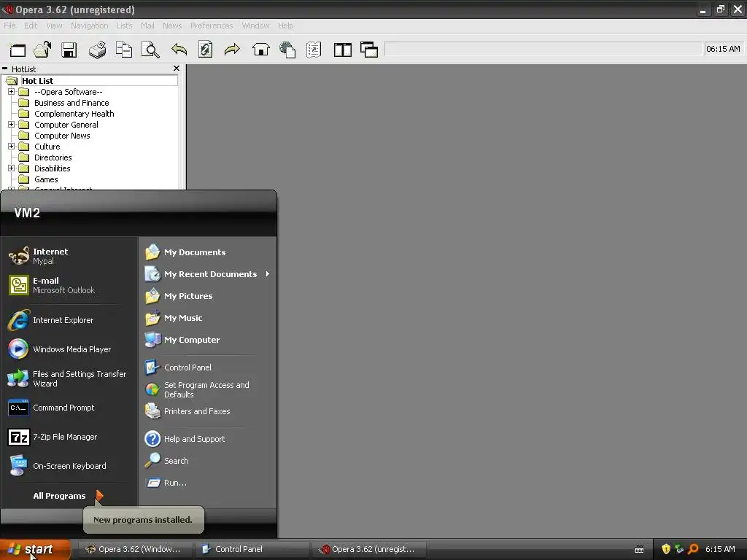
Task: Click the security shield tray icon
Action: [665, 549]
